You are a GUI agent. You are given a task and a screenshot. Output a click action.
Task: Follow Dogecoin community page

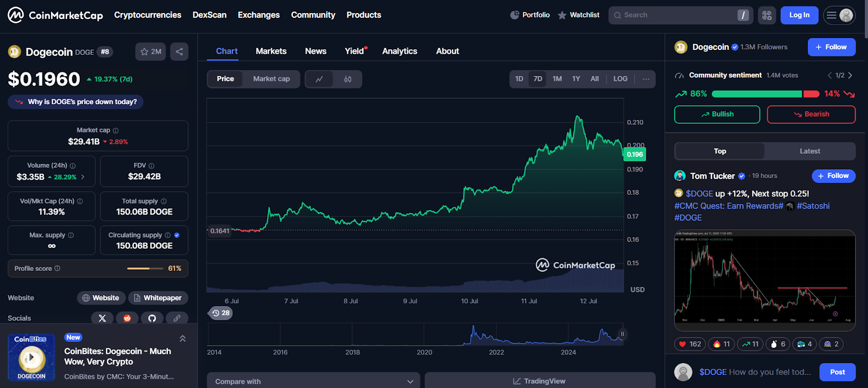832,47
